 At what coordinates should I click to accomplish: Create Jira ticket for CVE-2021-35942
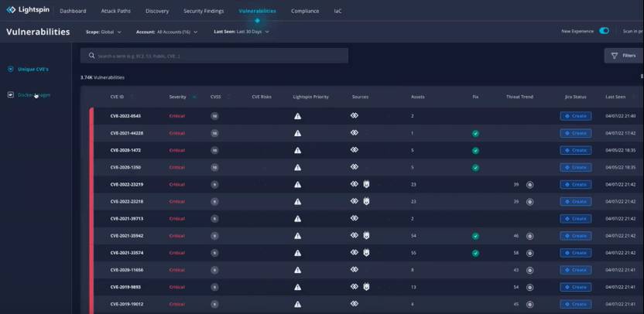tap(575, 236)
